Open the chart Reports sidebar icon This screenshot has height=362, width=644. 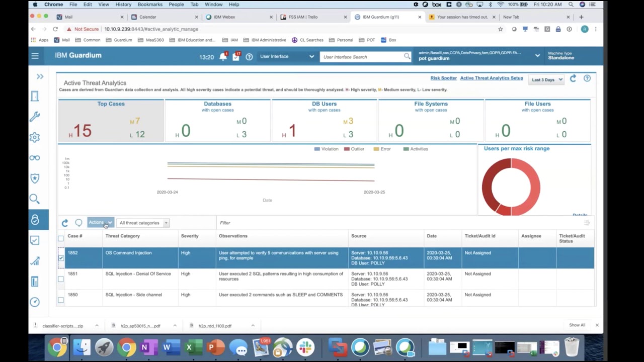(35, 261)
